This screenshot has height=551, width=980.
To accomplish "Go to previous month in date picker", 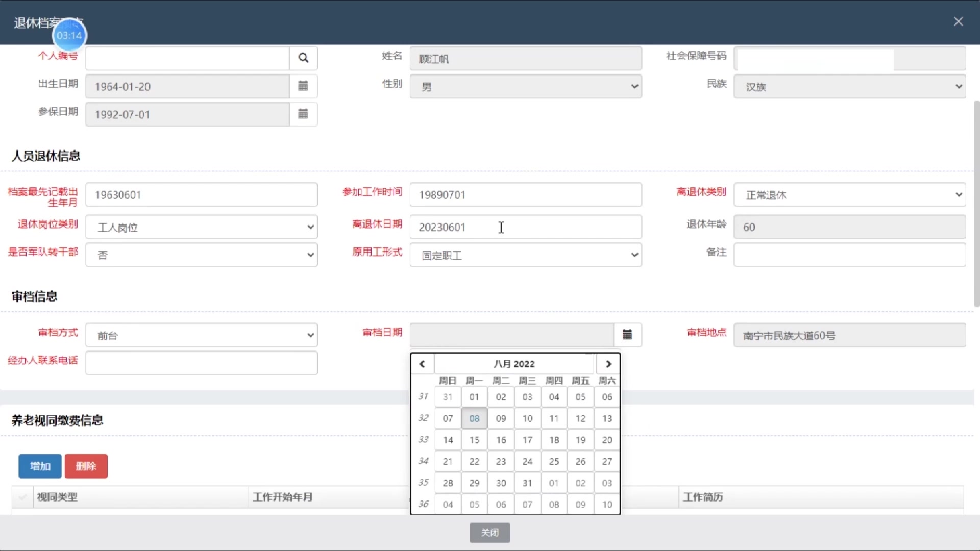I will pyautogui.click(x=422, y=364).
